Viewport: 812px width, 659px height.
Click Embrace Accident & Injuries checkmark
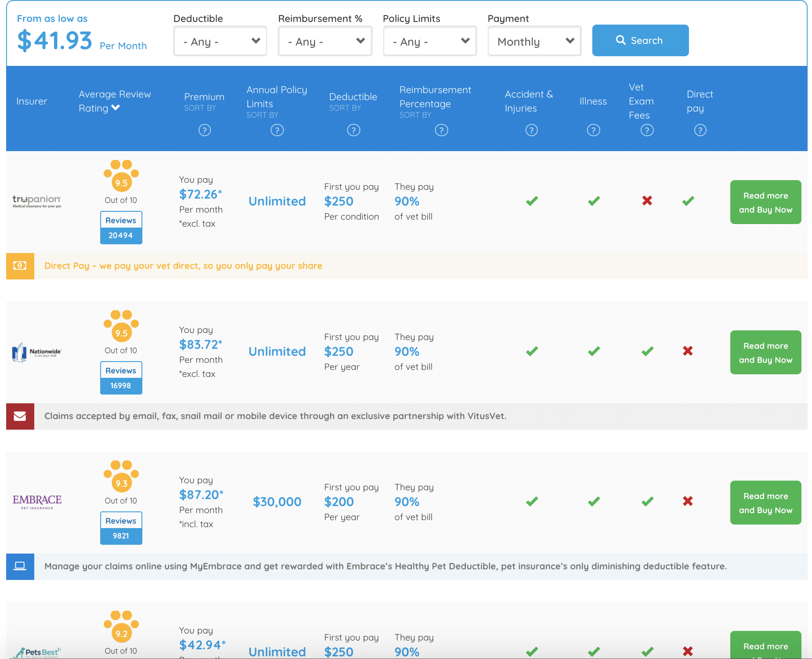coord(532,502)
